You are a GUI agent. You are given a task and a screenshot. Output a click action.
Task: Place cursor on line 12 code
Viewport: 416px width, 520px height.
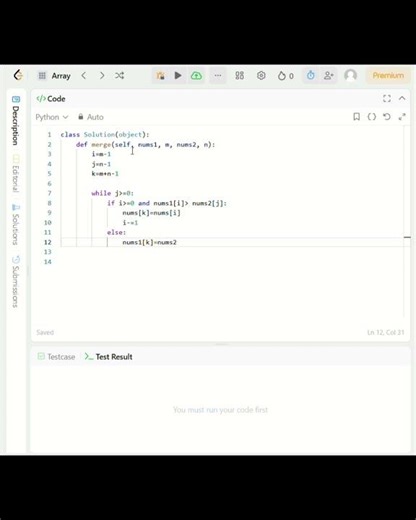click(x=149, y=242)
